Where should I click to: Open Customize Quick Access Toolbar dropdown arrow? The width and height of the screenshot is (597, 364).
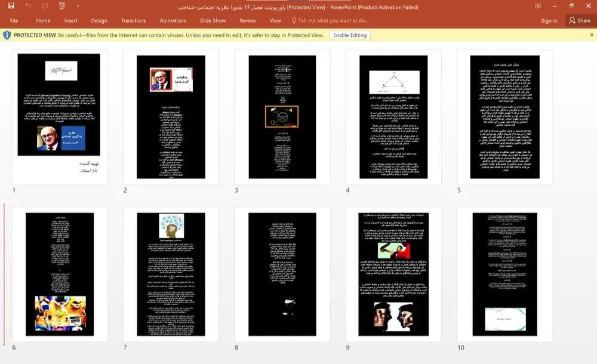pyautogui.click(x=78, y=6)
